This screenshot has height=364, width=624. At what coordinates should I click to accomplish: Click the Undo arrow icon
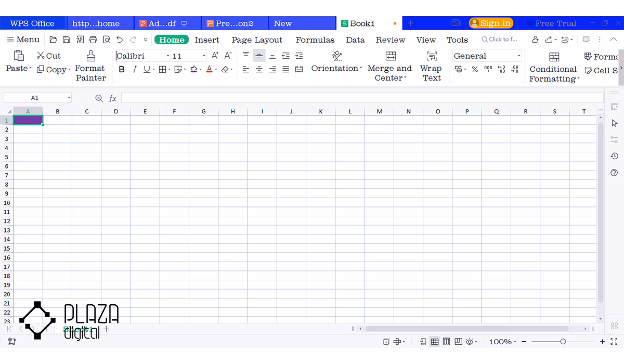tap(120, 40)
